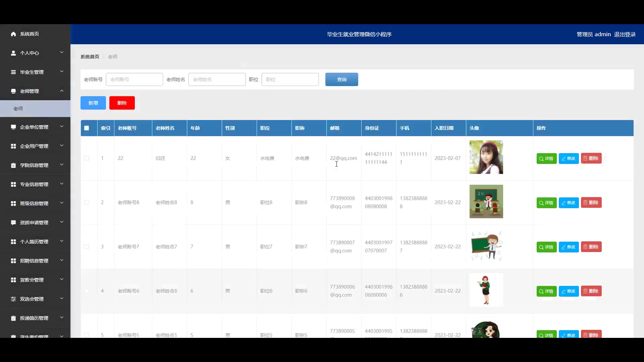Check the checkbox for row 老师账号8
644x362 pixels.
coord(87,202)
